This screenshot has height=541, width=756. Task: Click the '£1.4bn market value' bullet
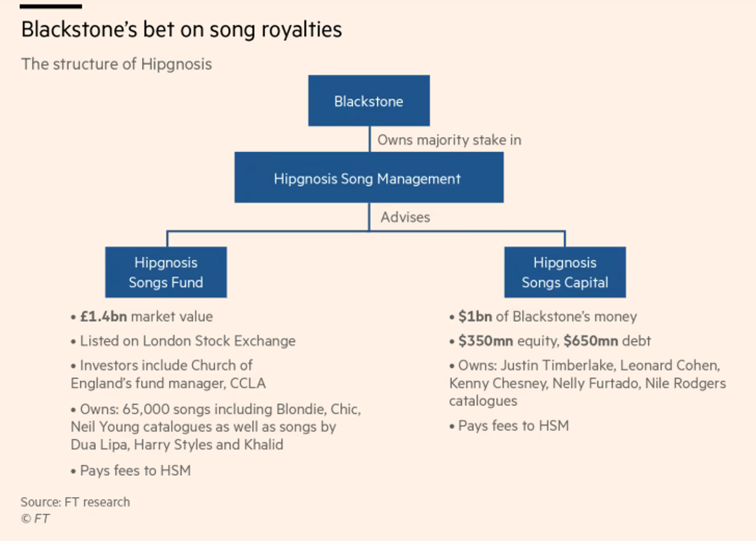click(x=142, y=316)
